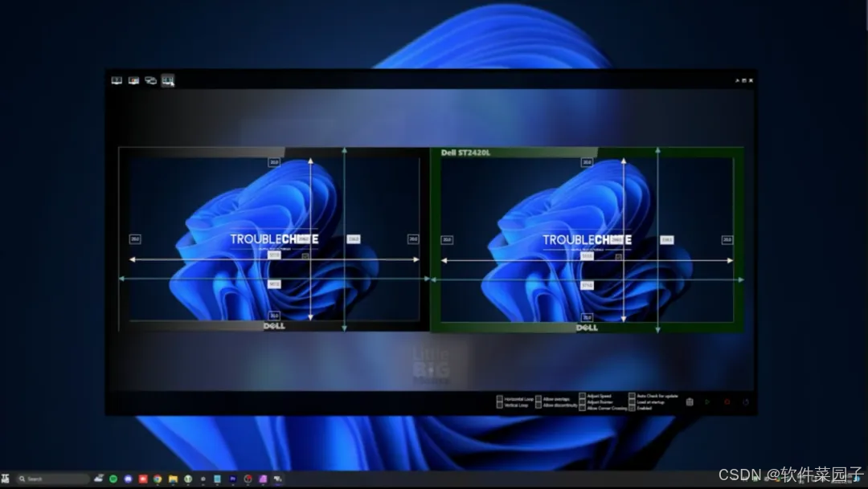Click the blue refresh icon in bottom bar
Image resolution: width=868 pixels, height=489 pixels.
click(x=746, y=402)
